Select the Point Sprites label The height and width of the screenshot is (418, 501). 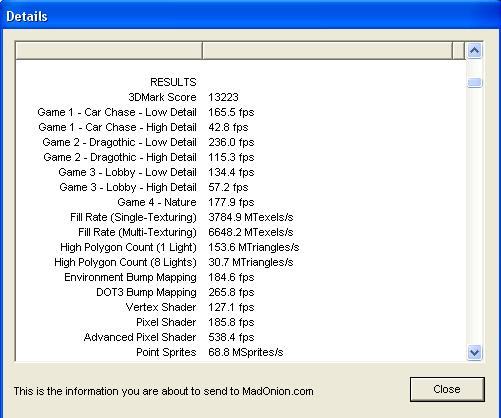click(166, 352)
